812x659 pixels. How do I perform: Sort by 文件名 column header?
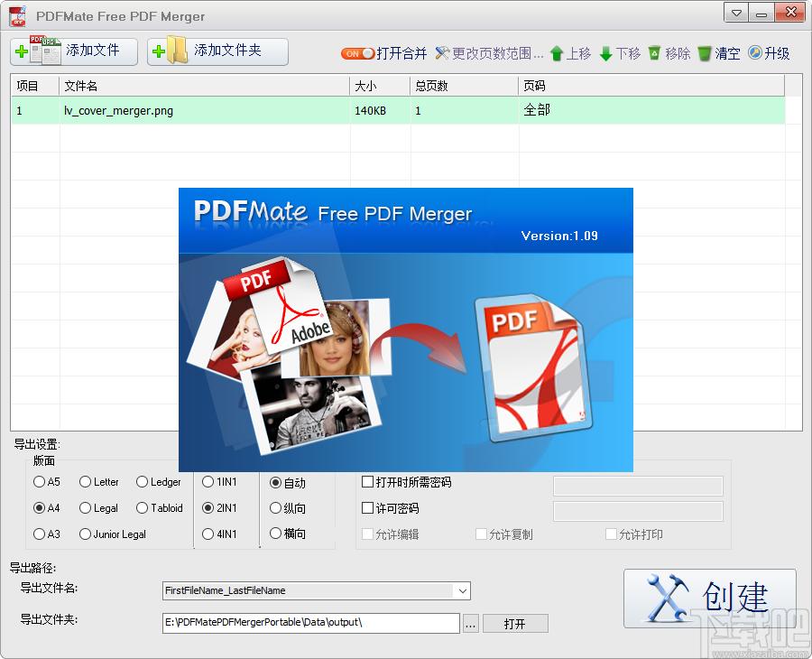pos(205,86)
